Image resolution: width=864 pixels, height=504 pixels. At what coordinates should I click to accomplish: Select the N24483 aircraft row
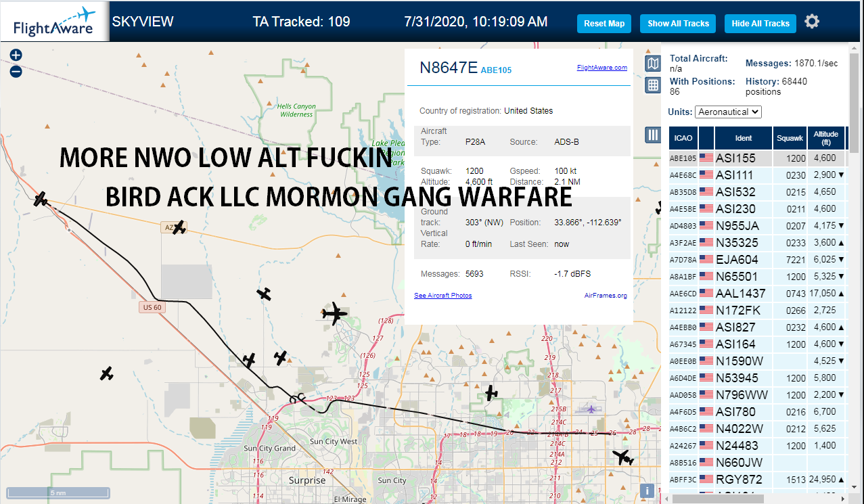coord(757,446)
